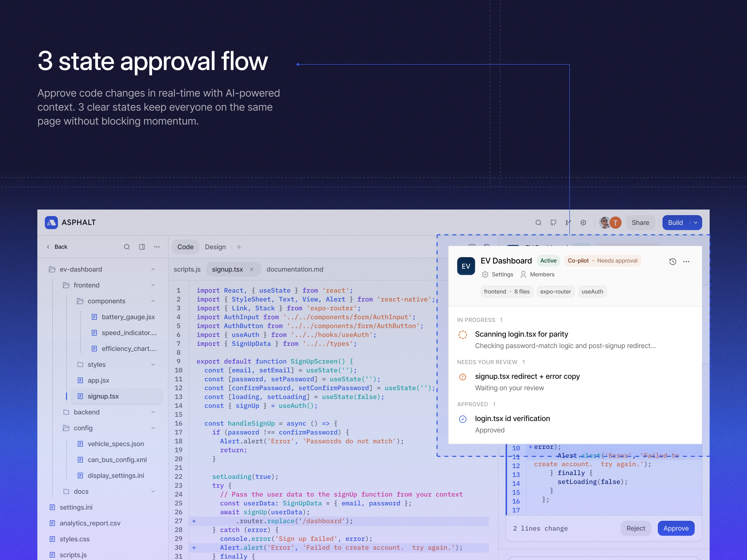This screenshot has width=747, height=560.
Task: Open EV Dashboard more options
Action: (x=686, y=262)
